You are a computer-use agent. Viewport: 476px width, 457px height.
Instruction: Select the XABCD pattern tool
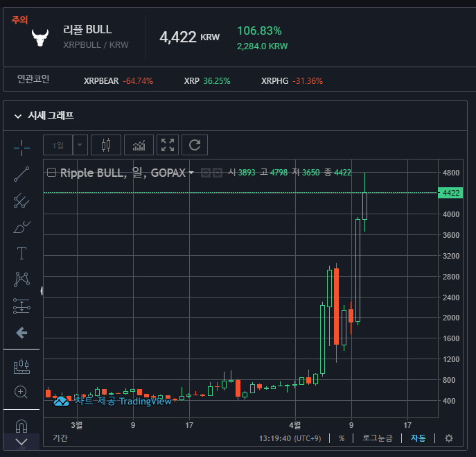21,279
